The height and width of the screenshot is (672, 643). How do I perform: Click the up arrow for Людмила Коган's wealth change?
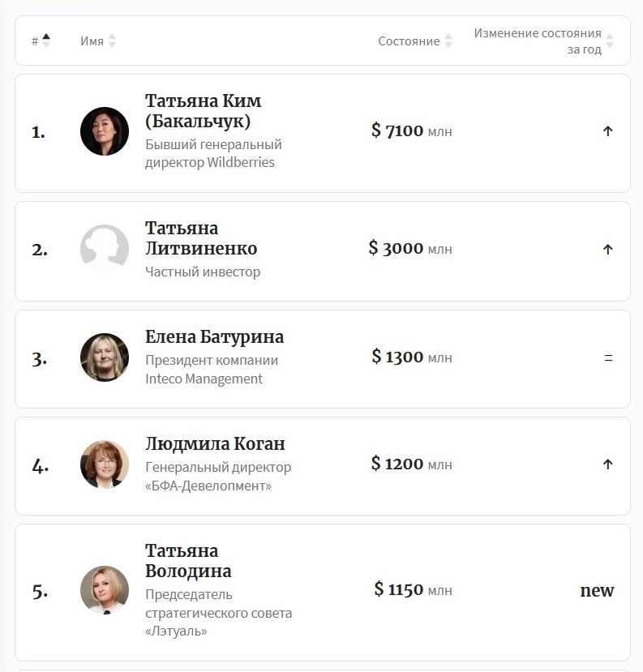click(x=607, y=464)
